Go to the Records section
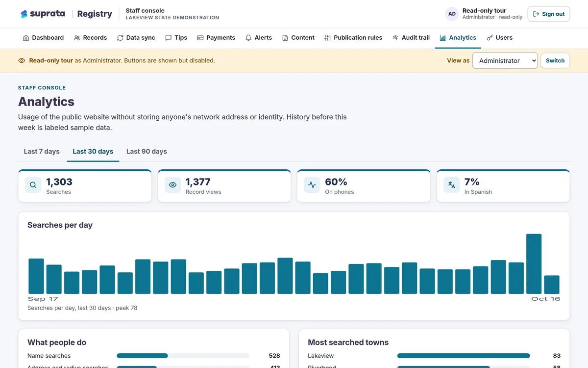This screenshot has height=368, width=588. [x=90, y=38]
